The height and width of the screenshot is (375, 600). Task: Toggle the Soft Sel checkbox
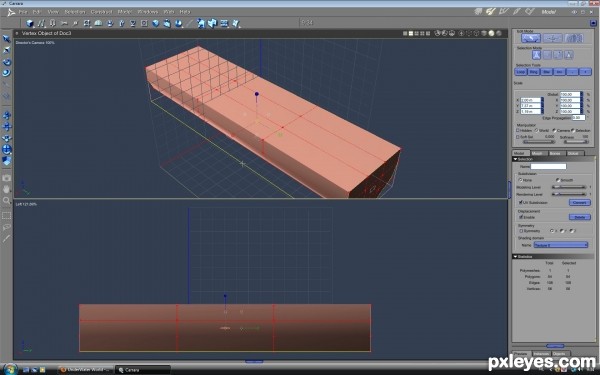518,137
